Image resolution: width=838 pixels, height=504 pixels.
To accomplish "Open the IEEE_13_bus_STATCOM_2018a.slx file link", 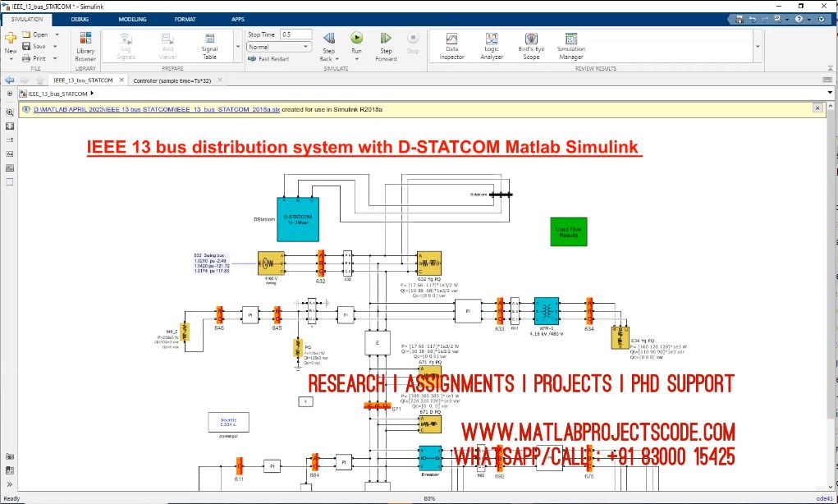I will point(157,109).
